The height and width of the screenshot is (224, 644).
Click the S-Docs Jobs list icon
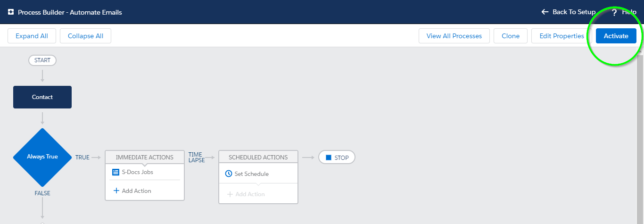tap(116, 172)
